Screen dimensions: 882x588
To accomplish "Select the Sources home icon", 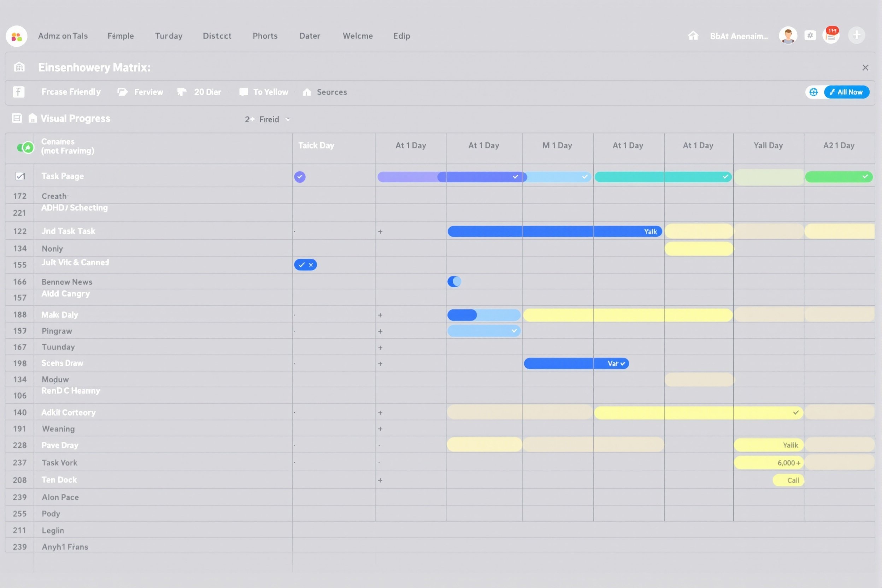I will [x=307, y=92].
